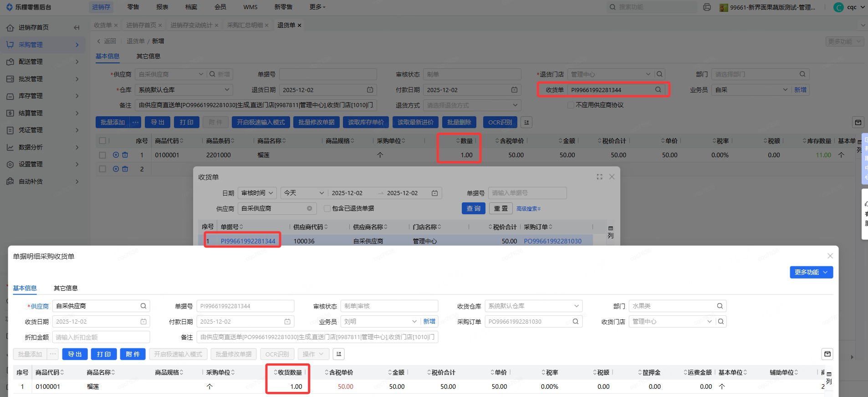Click the 查询 button
The height and width of the screenshot is (397, 868).
tap(473, 208)
